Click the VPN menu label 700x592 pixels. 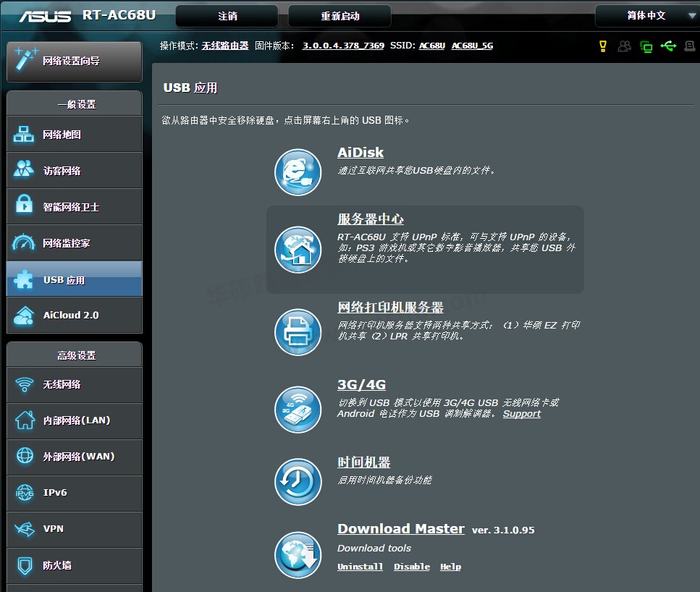click(53, 528)
